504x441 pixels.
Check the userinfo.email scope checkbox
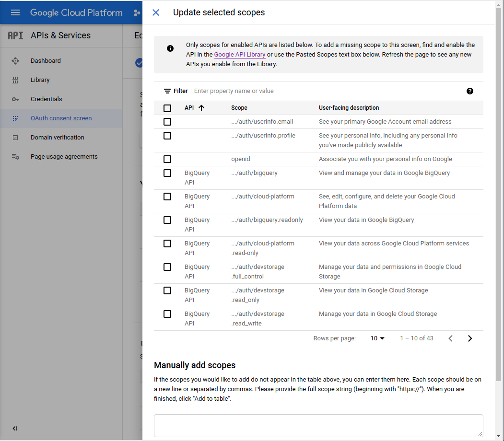pyautogui.click(x=167, y=122)
